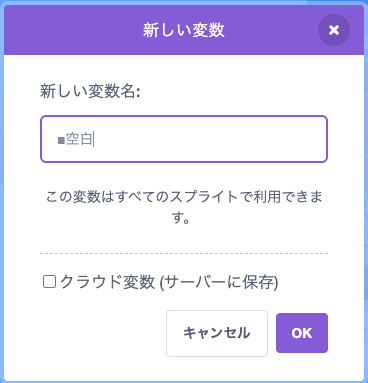Screen dimensions: 368x383
Task: Enable the クラウド変数 checkbox
Action: pyautogui.click(x=49, y=282)
